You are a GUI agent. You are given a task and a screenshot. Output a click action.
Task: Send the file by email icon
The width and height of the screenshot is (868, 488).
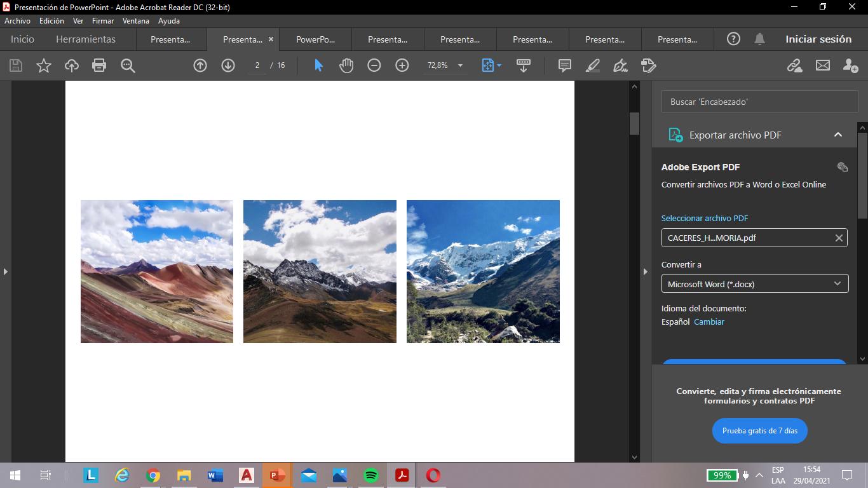[823, 65]
